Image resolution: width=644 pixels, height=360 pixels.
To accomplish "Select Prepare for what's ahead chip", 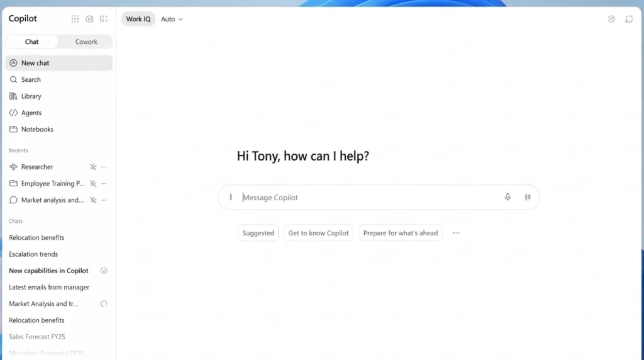I will (401, 233).
